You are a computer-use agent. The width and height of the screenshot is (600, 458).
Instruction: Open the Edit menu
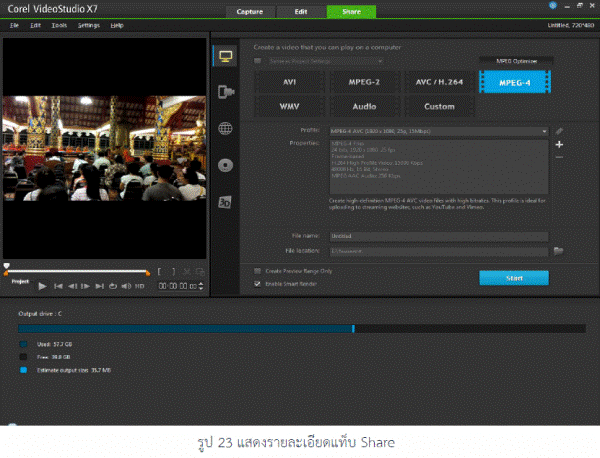[x=35, y=25]
